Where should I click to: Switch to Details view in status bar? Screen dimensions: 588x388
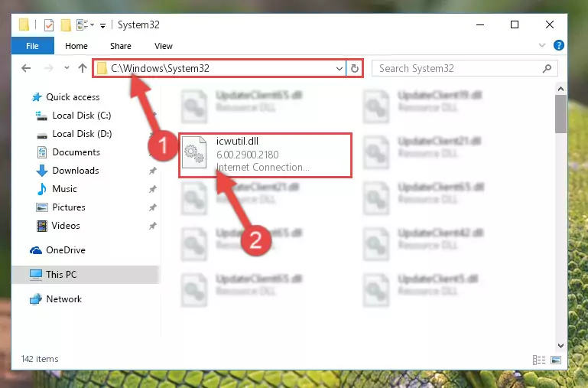coord(539,360)
